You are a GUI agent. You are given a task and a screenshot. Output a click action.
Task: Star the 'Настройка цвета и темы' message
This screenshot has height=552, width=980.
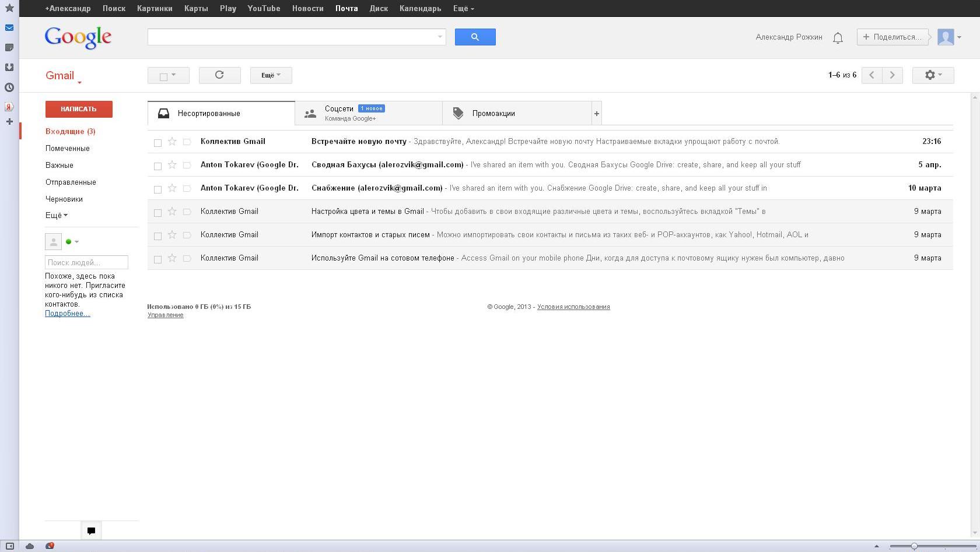[172, 211]
